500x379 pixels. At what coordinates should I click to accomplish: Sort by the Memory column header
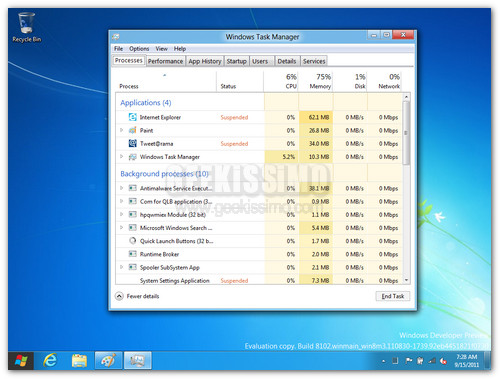coord(316,81)
